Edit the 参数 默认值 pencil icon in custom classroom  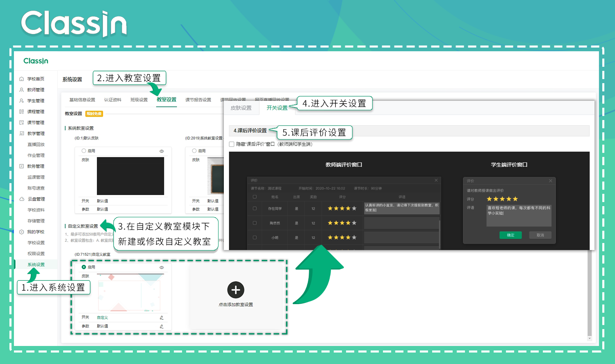click(162, 326)
